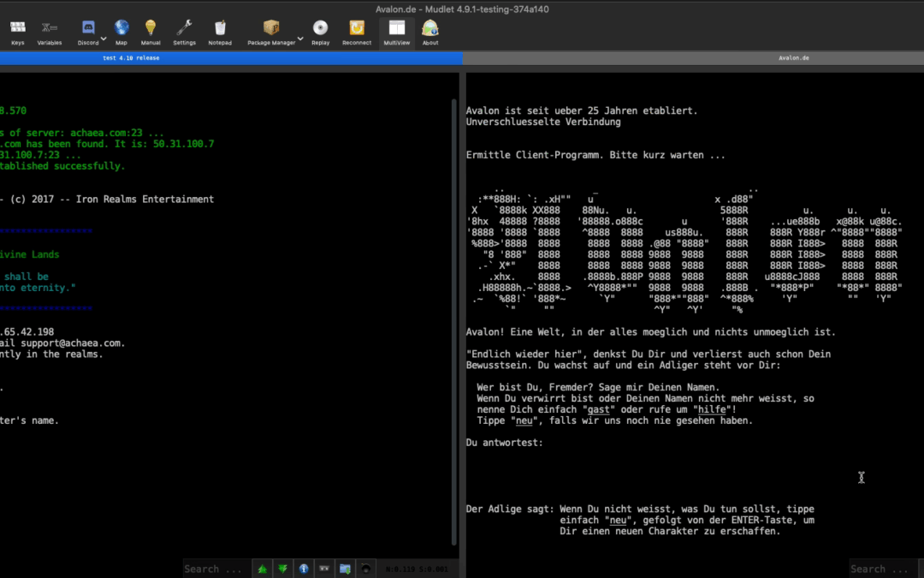Toggle MultiView mode
The image size is (924, 578).
pyautogui.click(x=397, y=33)
